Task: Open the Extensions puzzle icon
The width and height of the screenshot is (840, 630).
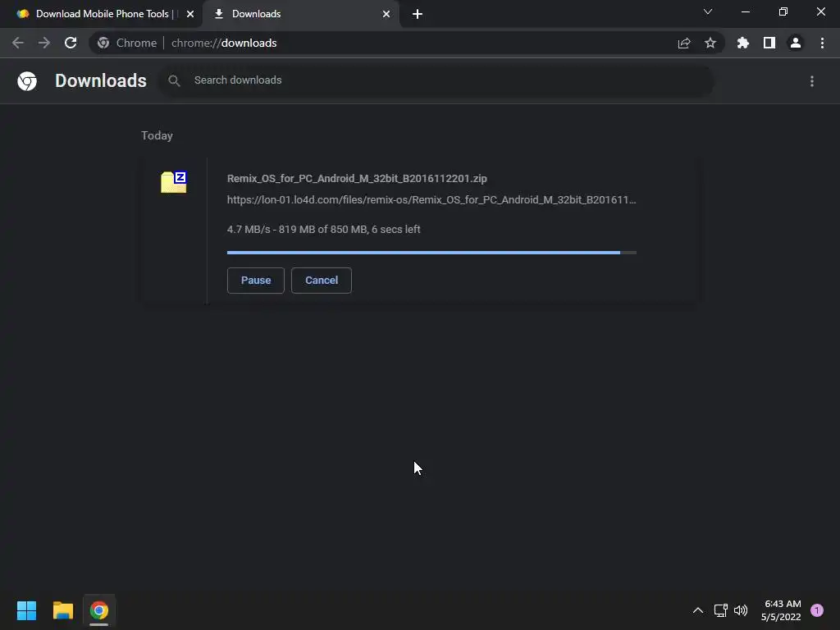Action: pos(743,43)
